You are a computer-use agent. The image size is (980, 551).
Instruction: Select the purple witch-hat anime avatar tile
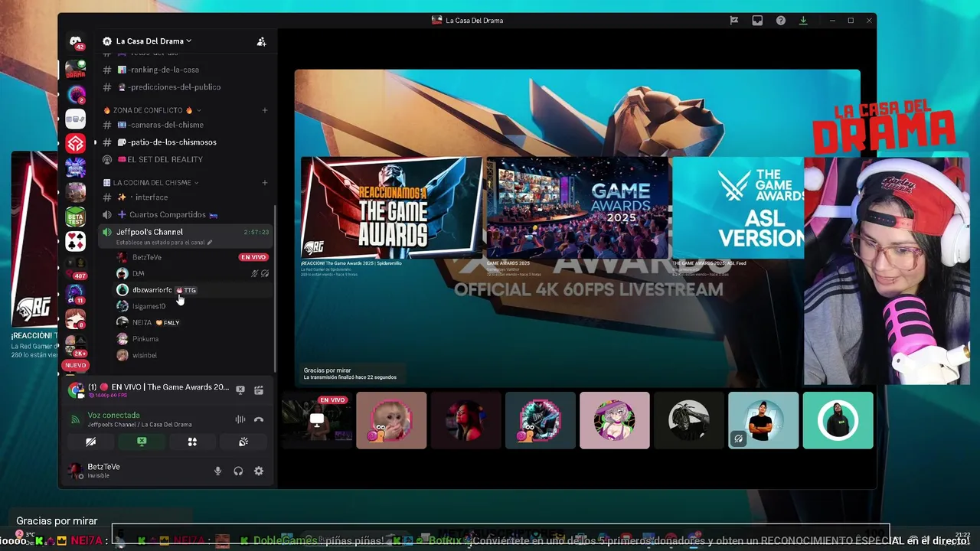pos(615,420)
